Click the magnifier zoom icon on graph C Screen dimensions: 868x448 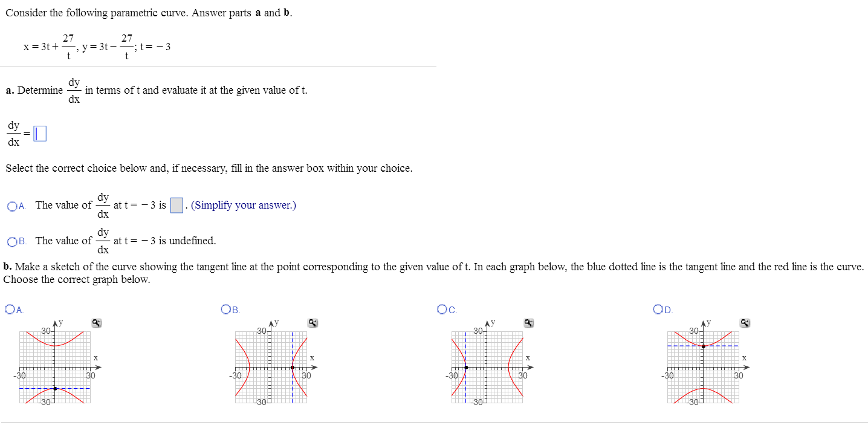(528, 323)
